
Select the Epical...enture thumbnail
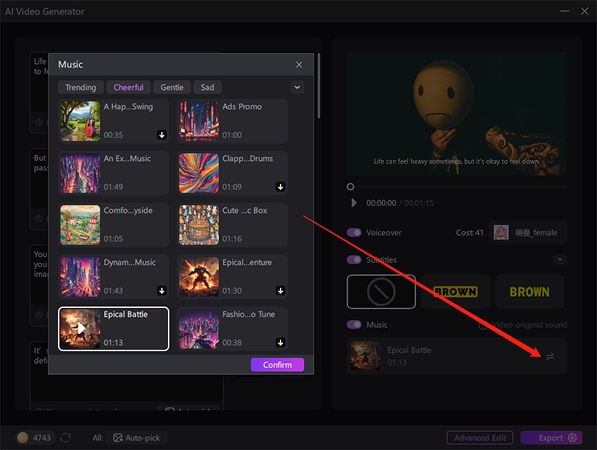click(199, 277)
